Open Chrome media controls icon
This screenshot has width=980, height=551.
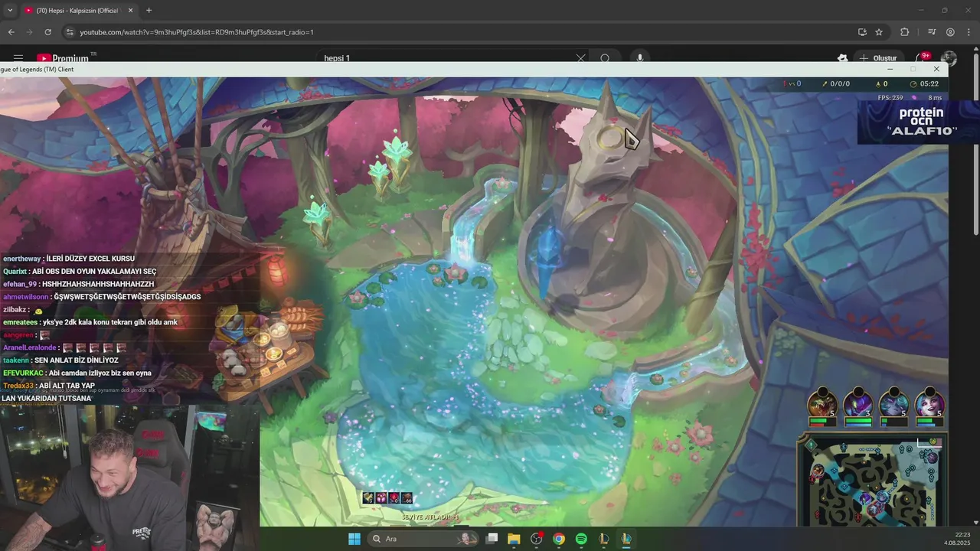(x=931, y=32)
